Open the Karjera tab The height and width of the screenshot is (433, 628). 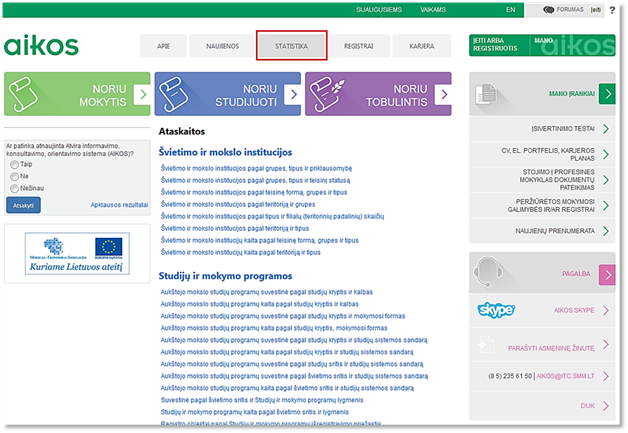[422, 46]
